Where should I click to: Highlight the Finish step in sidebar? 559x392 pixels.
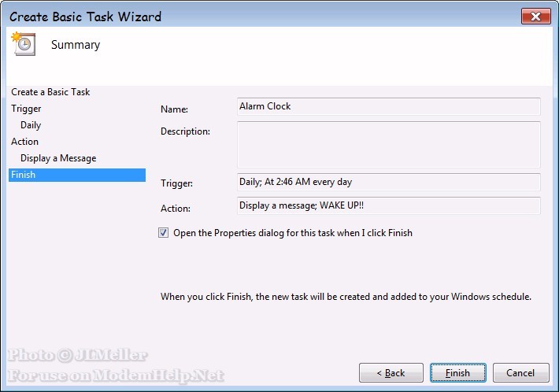click(x=77, y=175)
